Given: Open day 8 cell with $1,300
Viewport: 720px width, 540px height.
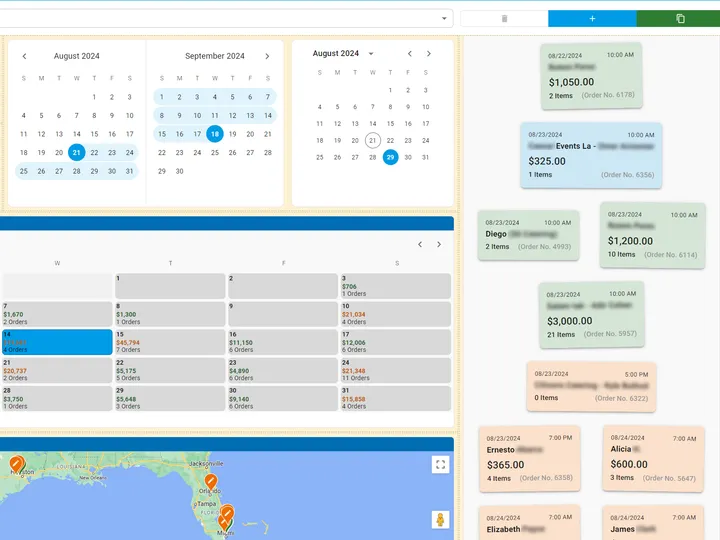Looking at the screenshot, I should [x=170, y=314].
